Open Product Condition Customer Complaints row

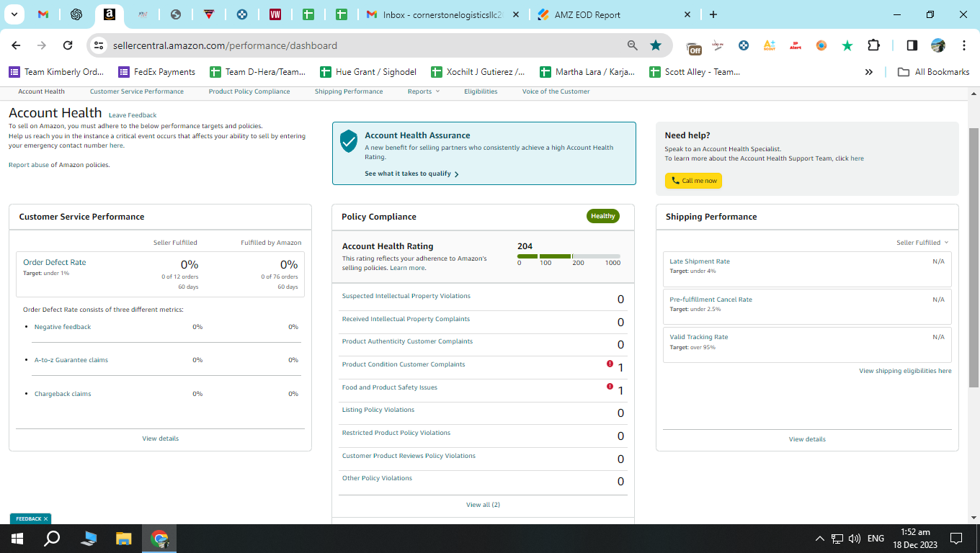coord(483,367)
